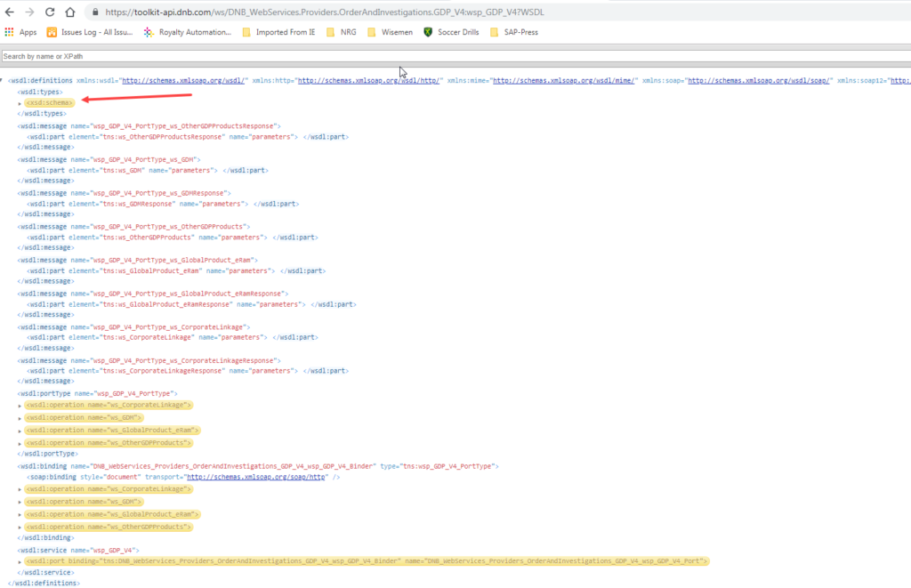The width and height of the screenshot is (911, 588).
Task: Open Imported From IE bookmark folder
Action: coord(278,32)
